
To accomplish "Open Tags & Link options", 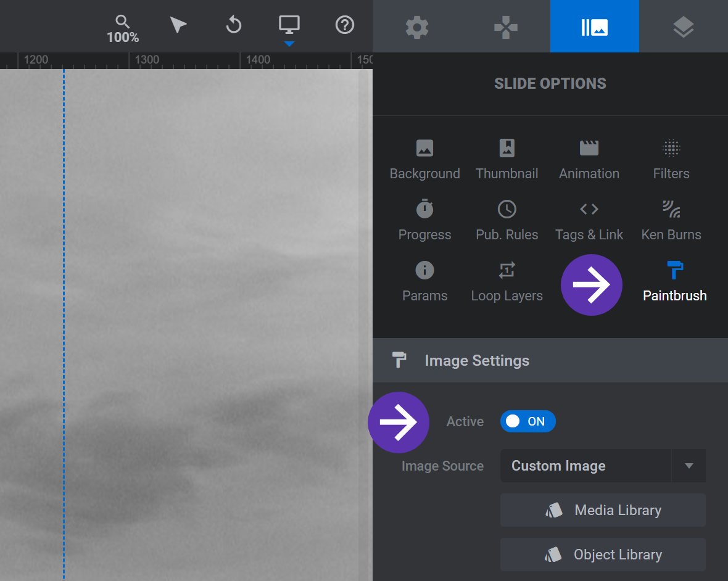I will pos(589,221).
